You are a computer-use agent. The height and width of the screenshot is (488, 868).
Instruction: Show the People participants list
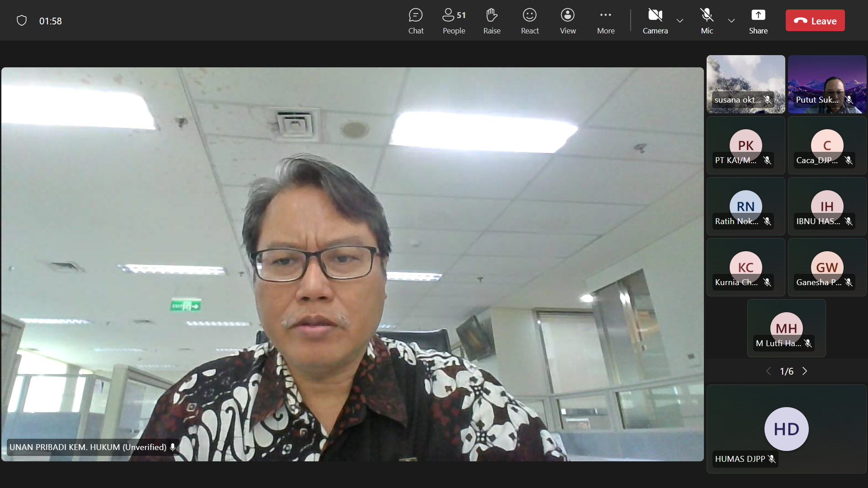[x=453, y=21]
